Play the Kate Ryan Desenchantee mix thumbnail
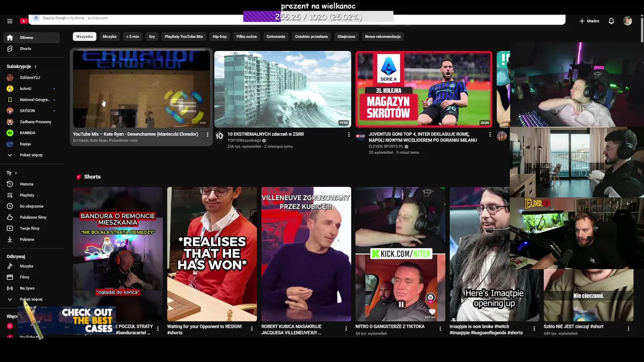 [141, 89]
